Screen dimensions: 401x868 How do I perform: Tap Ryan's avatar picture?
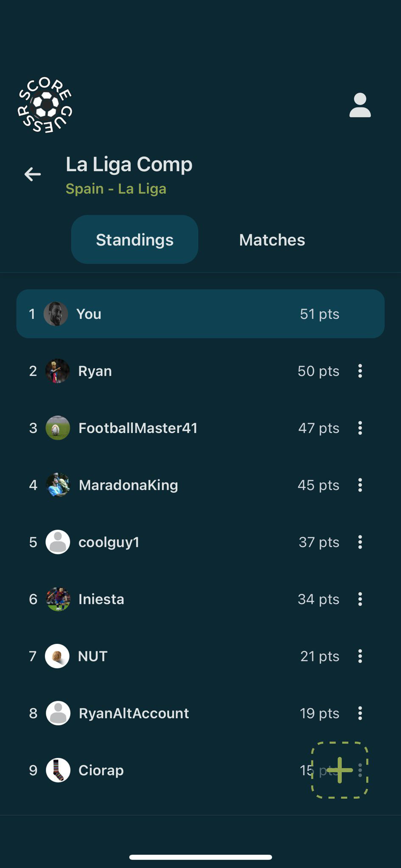click(58, 371)
